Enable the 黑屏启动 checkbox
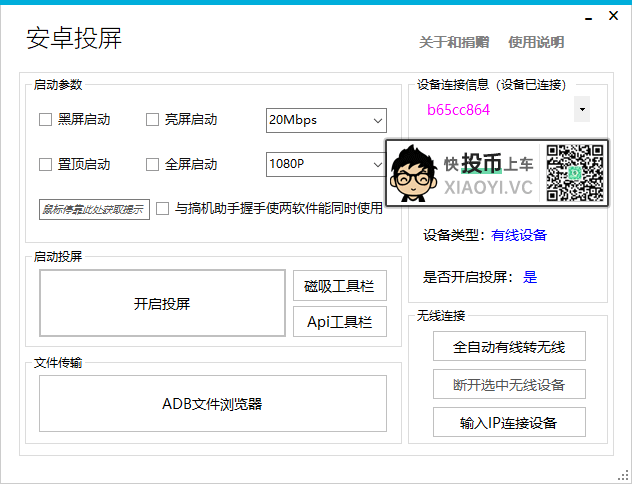632x484 pixels. [x=45, y=120]
